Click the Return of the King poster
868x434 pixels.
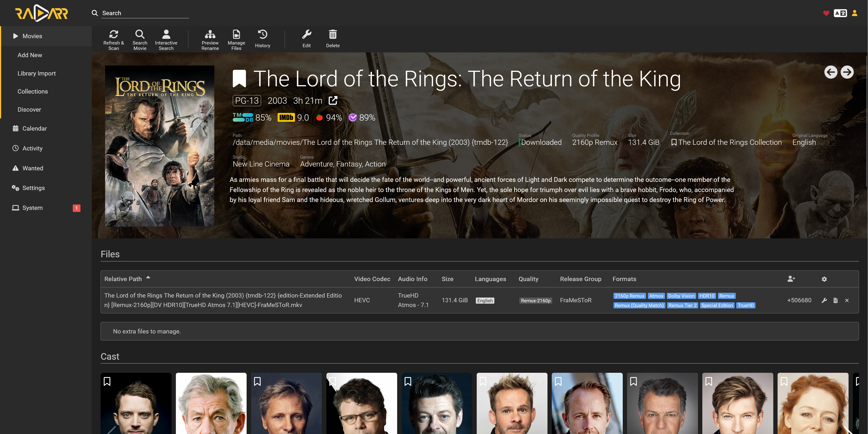tap(160, 146)
